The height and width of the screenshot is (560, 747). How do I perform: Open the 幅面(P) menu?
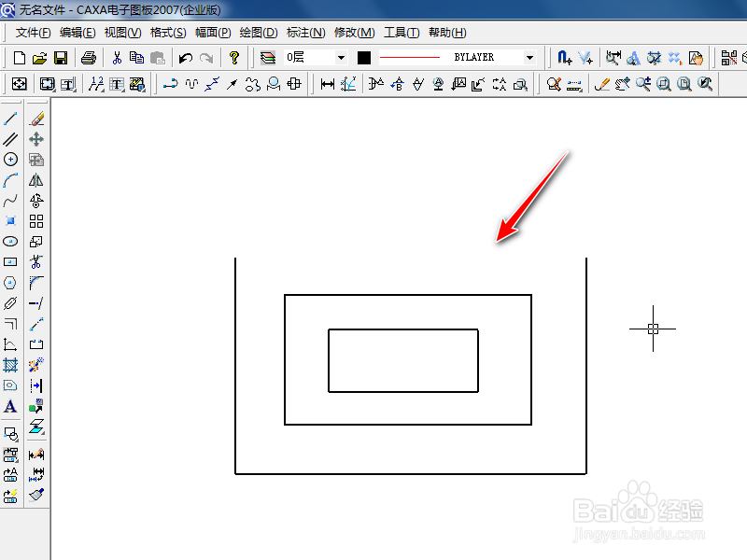point(213,33)
